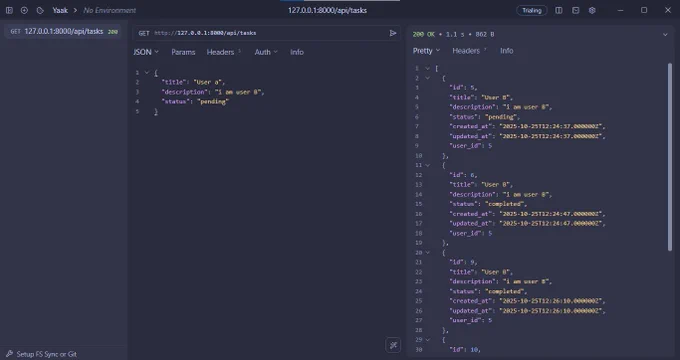680x360 pixels.
Task: Click the 200 OK status text
Action: click(x=425, y=34)
